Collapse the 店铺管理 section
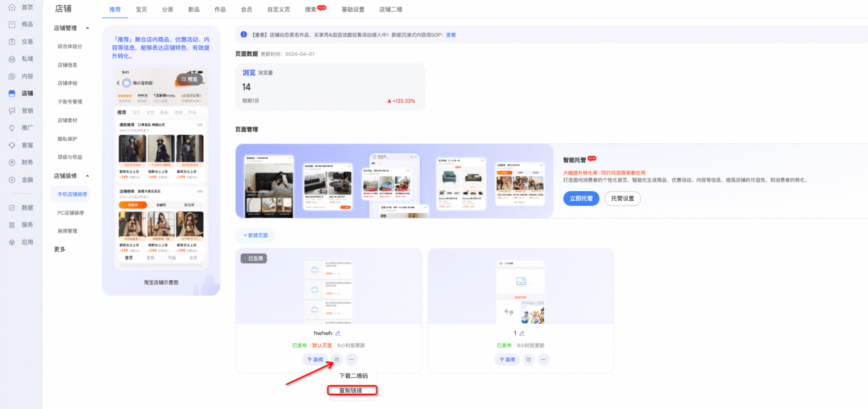 (87, 28)
